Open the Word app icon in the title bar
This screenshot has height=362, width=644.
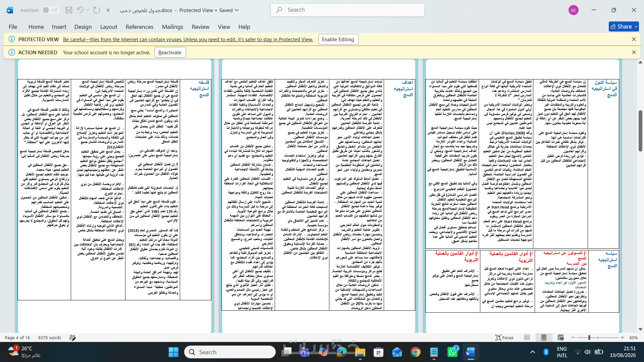tap(10, 10)
